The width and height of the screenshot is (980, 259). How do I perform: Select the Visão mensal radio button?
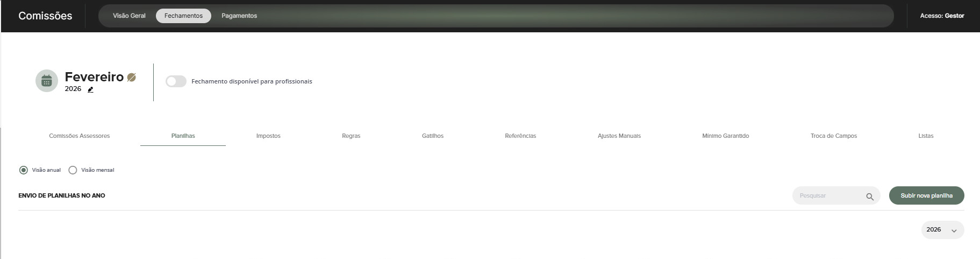(x=73, y=170)
